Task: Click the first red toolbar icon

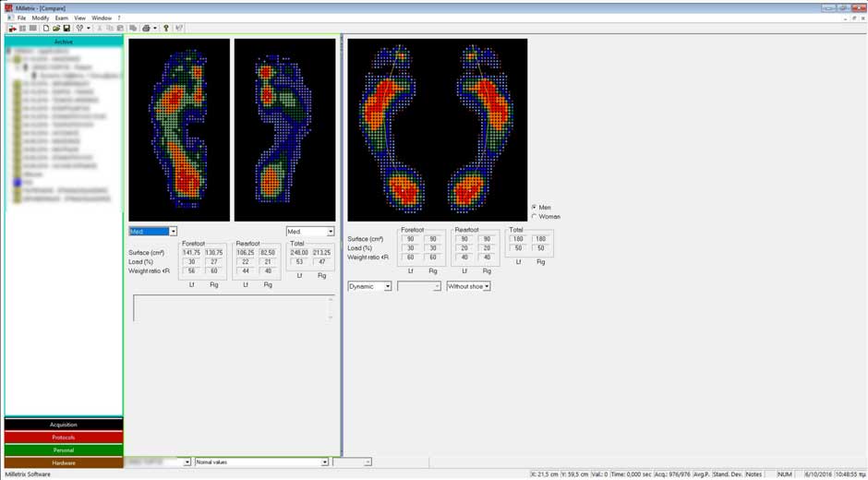Action: coord(12,29)
